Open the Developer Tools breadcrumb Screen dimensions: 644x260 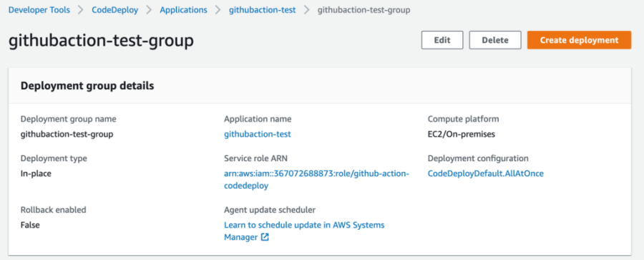point(39,10)
